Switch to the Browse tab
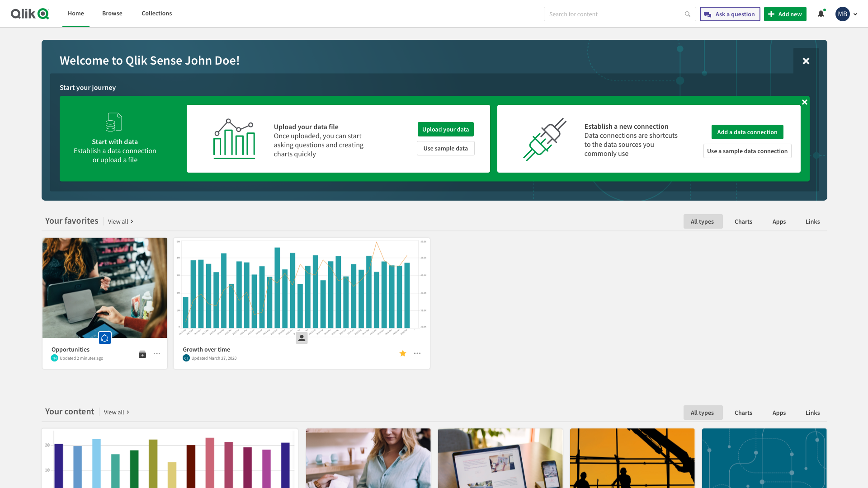Image resolution: width=868 pixels, height=488 pixels. 112,13
